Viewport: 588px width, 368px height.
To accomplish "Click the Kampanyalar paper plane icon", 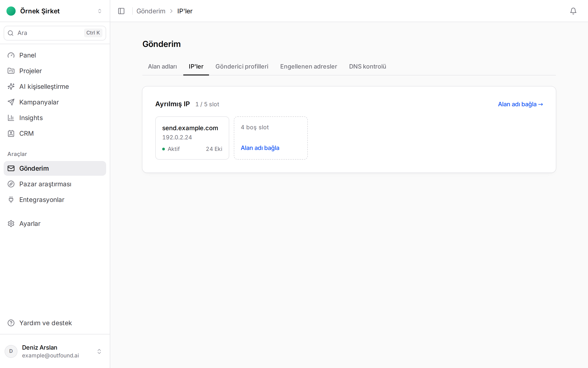I will click(x=11, y=102).
